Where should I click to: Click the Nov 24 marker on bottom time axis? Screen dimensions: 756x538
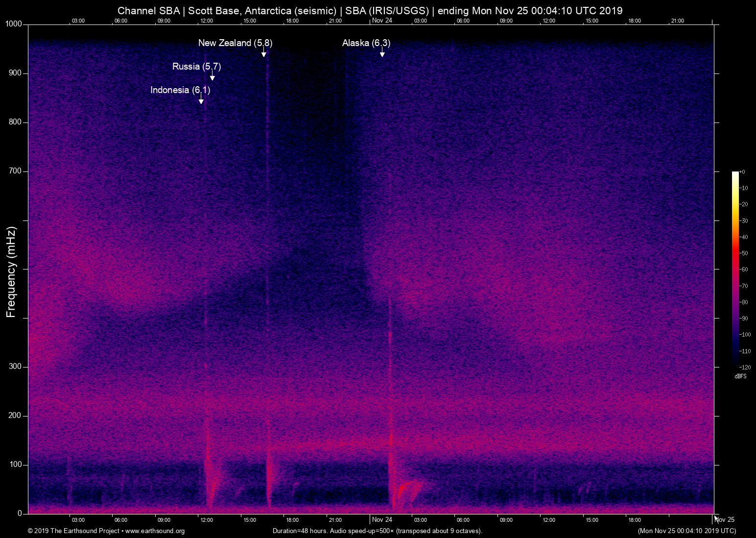(382, 519)
